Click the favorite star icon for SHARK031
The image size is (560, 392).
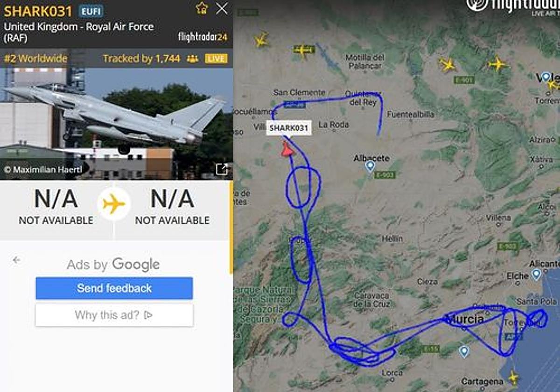click(x=202, y=8)
